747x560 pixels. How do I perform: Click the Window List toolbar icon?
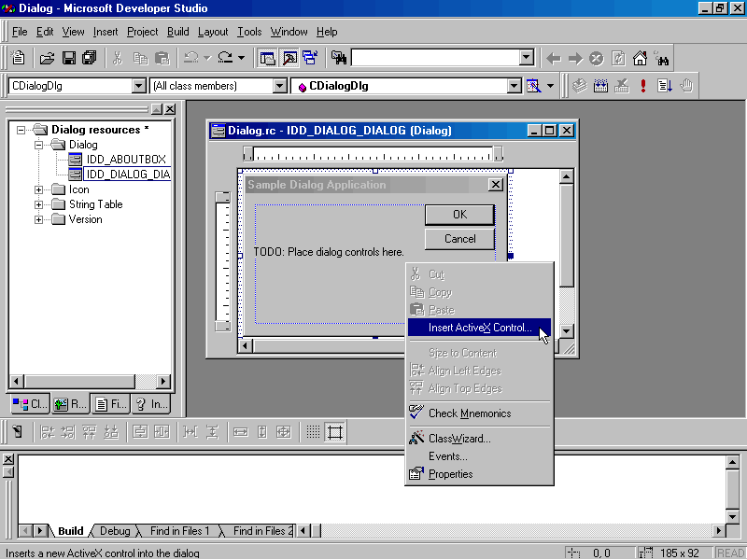[x=310, y=58]
